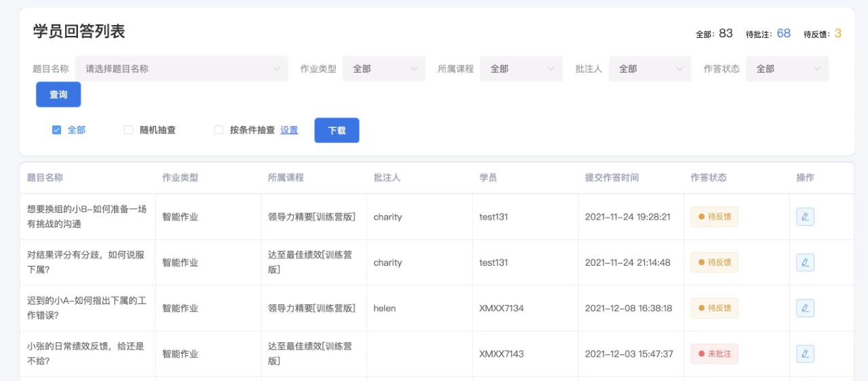
Task: Click the 所属课程 column header
Action: click(x=285, y=178)
